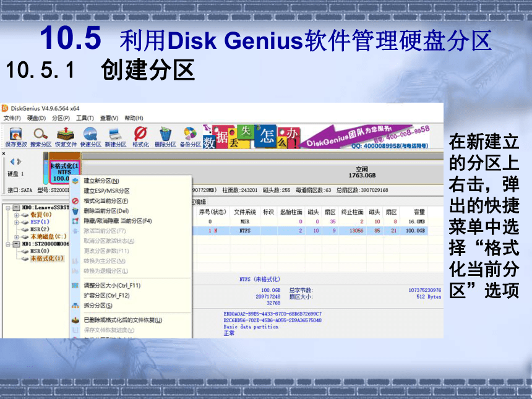Viewport: 532px width, 399px height.
Task: Click the NTFS (未格式化) details heading
Action: (260, 279)
